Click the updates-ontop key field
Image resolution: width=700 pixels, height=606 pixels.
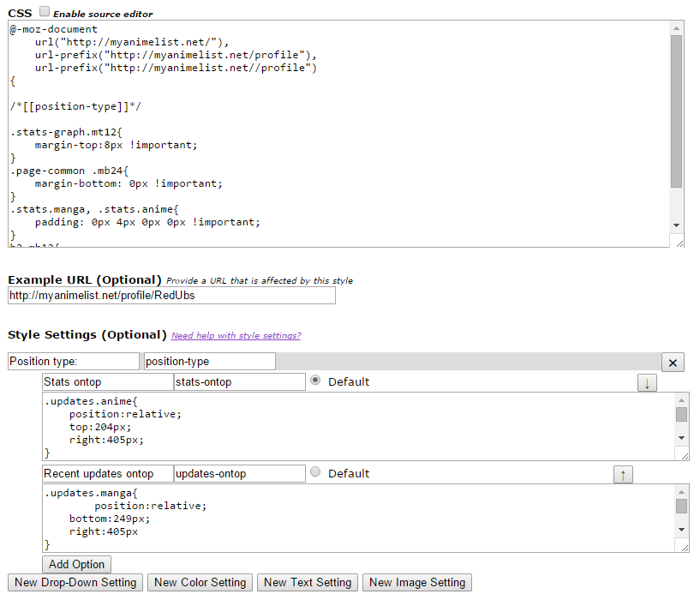tap(239, 474)
